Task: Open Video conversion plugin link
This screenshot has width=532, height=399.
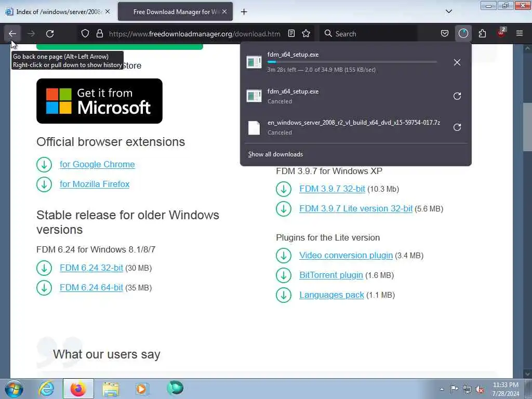Action: pos(346,256)
